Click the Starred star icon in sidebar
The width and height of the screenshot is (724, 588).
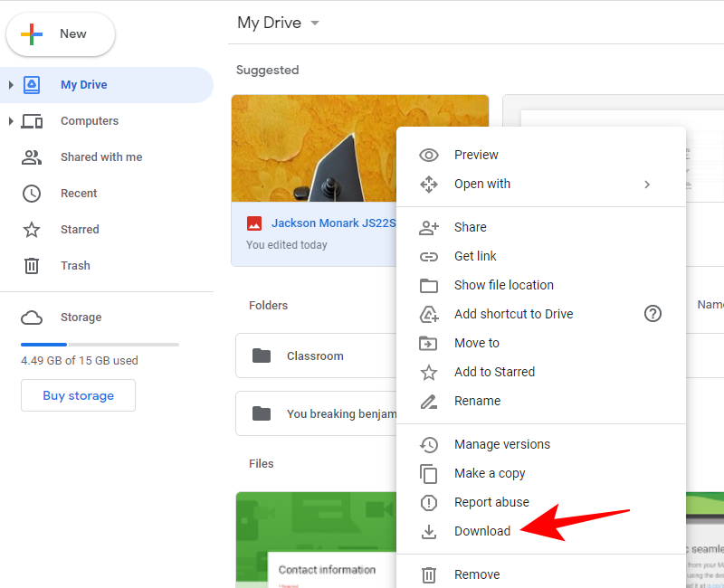[32, 230]
